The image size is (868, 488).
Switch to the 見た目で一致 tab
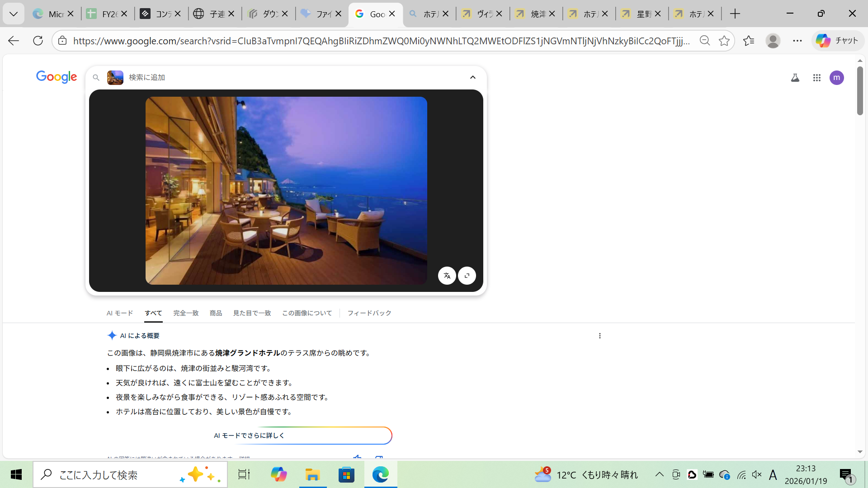252,313
